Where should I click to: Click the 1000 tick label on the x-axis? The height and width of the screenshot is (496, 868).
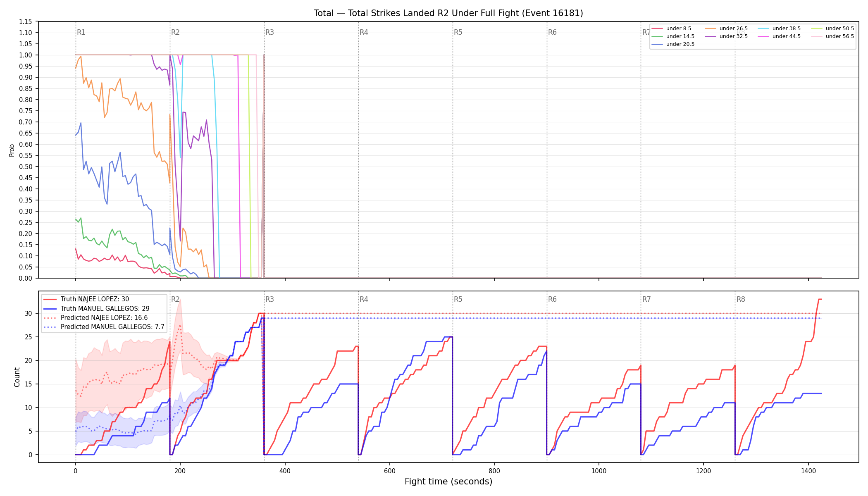point(599,471)
